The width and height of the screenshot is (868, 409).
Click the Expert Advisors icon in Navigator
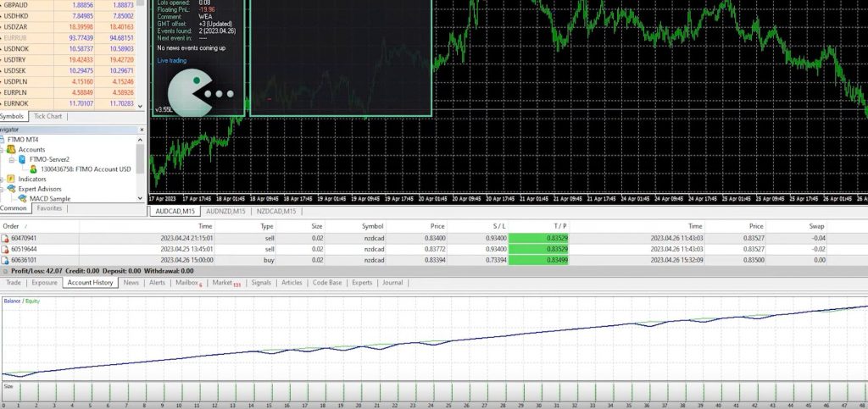(x=11, y=189)
